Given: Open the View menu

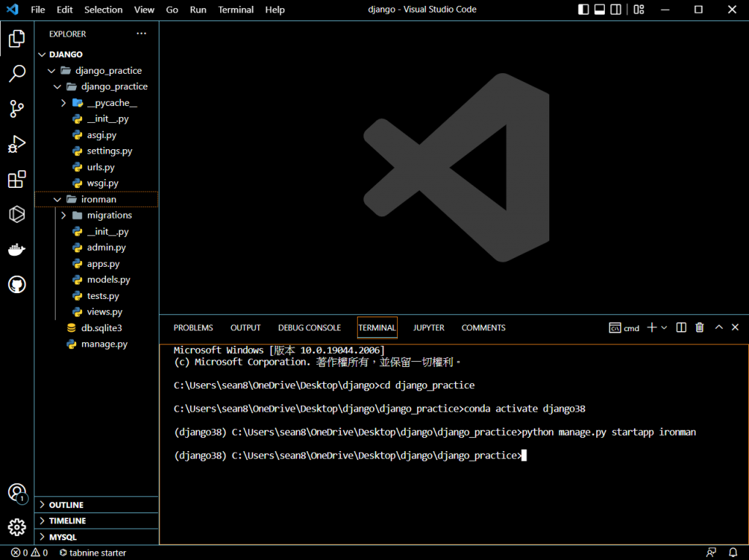Looking at the screenshot, I should [144, 10].
